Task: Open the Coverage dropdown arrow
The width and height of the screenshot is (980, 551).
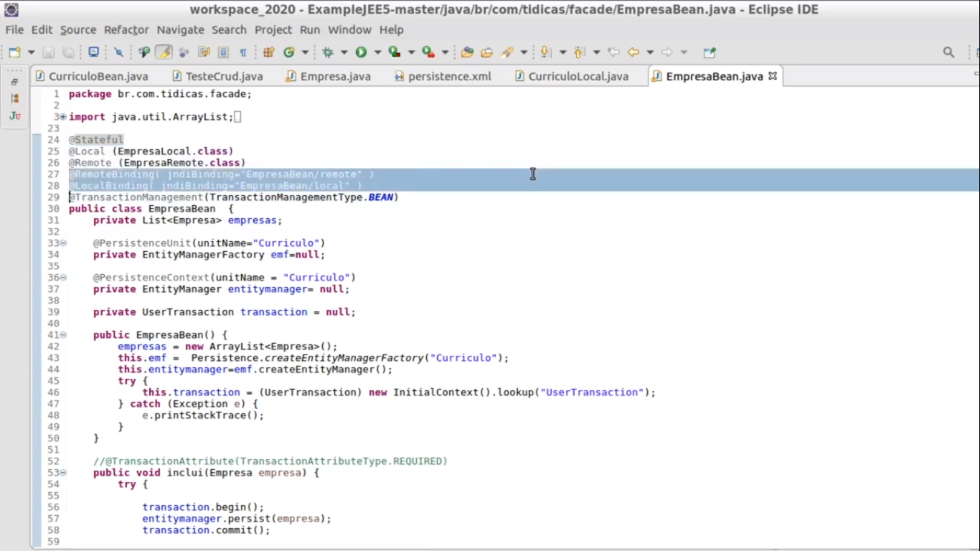Action: coord(411,52)
